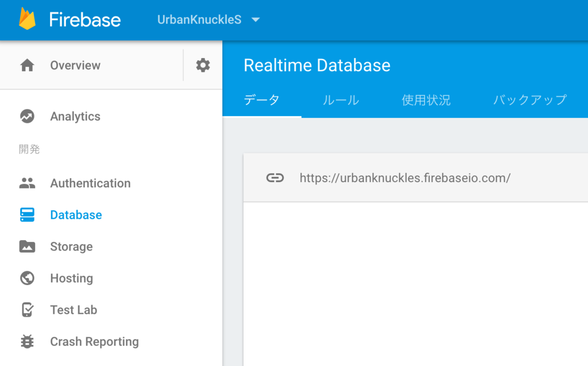Screen dimensions: 588x366
Task: Open the 使用状況 tab
Action: pos(426,99)
